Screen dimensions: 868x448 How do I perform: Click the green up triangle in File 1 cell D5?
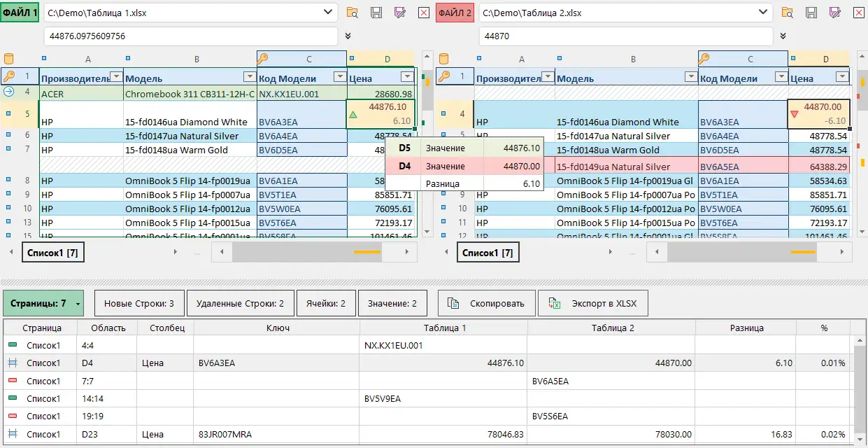pos(353,114)
